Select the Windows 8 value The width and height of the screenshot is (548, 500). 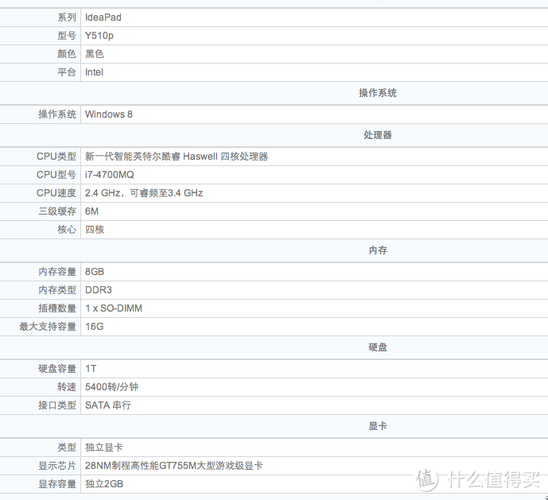[109, 114]
